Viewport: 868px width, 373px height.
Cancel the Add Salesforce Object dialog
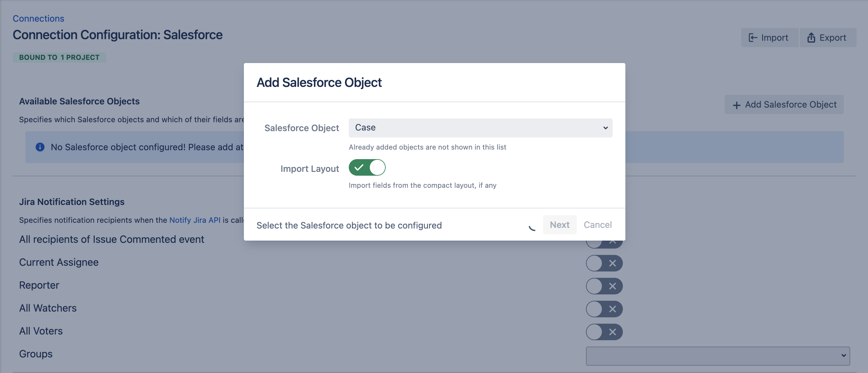coord(597,225)
